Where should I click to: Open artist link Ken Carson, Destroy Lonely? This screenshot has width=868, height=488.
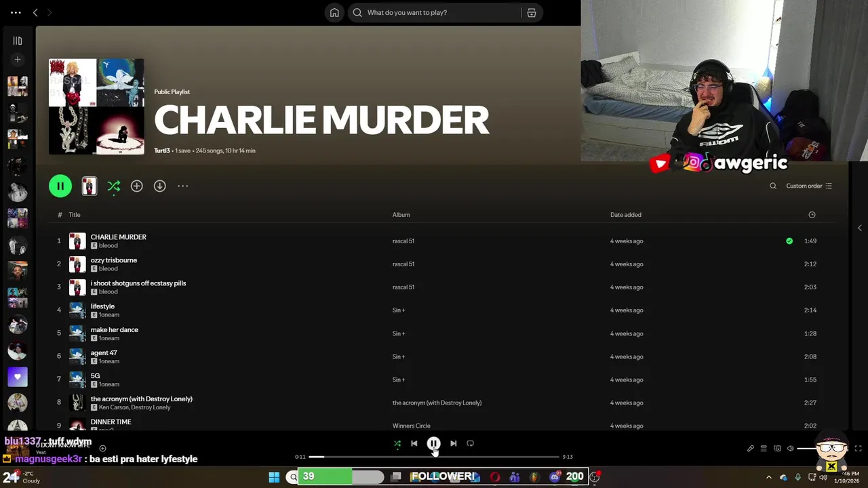(x=134, y=407)
